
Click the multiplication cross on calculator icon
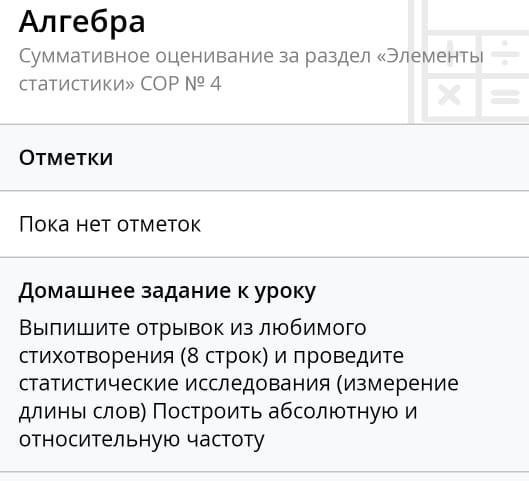(449, 95)
